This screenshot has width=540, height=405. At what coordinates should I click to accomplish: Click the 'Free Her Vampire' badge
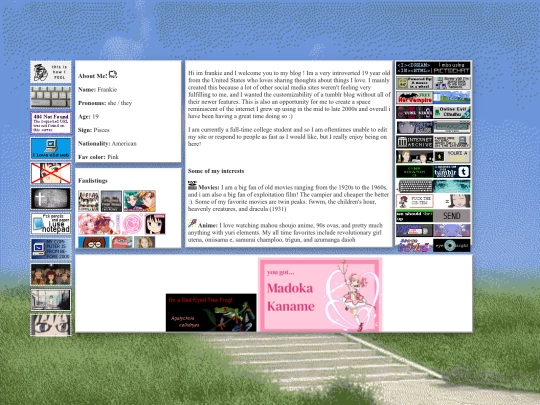click(414, 97)
